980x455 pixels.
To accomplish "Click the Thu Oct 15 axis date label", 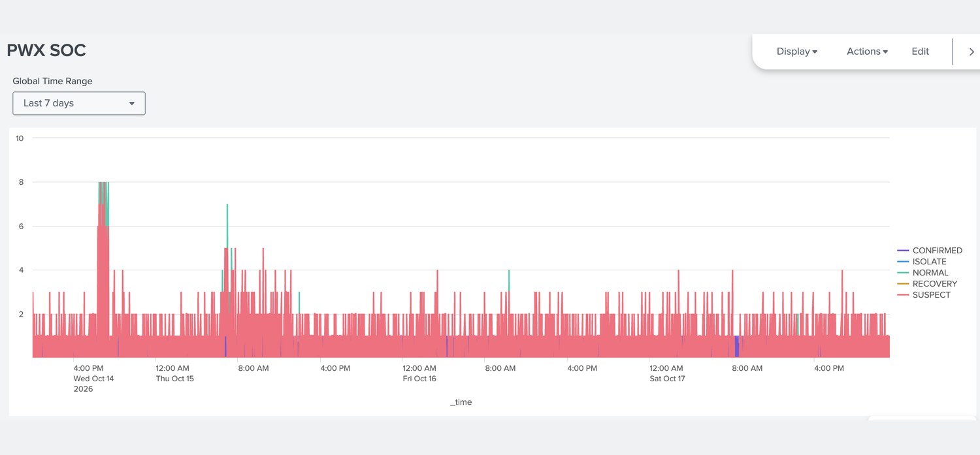I will [x=174, y=379].
